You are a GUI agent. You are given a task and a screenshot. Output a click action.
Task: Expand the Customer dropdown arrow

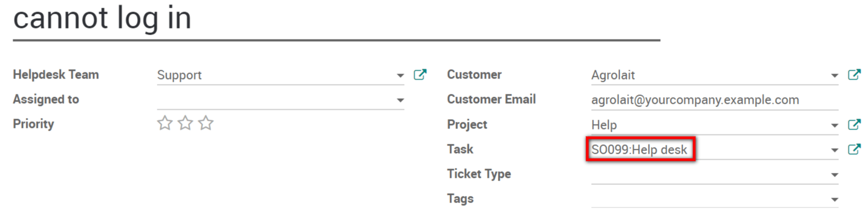pos(835,76)
